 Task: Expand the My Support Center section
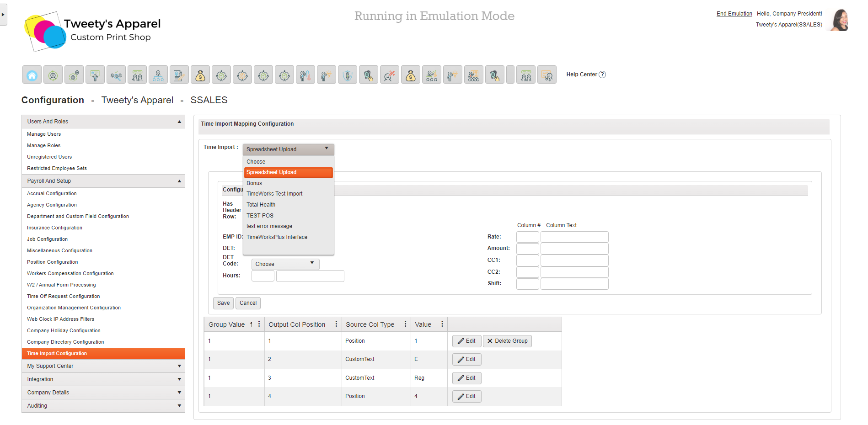179,366
